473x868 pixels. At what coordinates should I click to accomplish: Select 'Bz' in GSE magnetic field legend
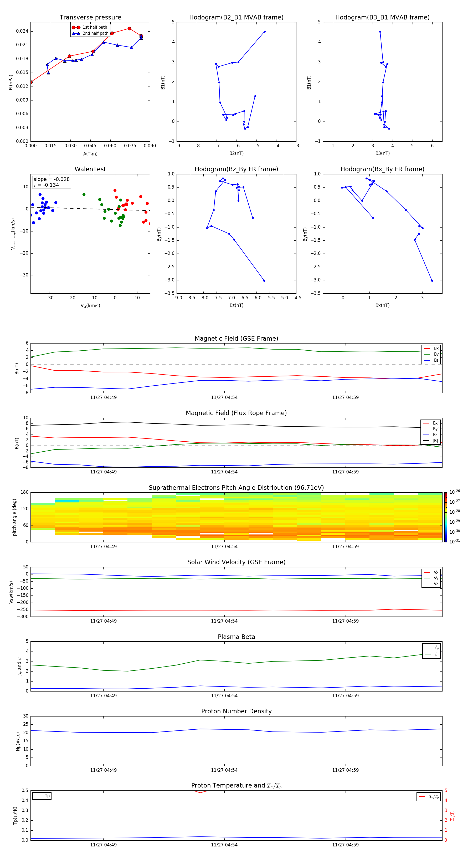tap(431, 360)
